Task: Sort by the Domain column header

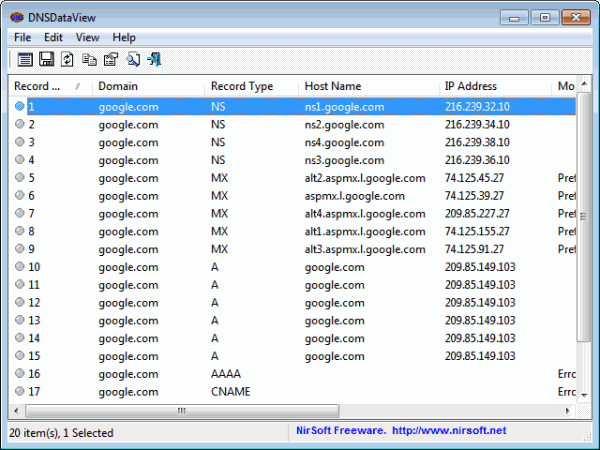Action: click(148, 86)
